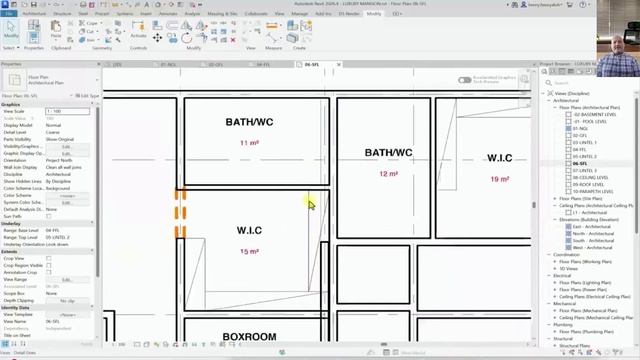
Task: Open the File menu tab
Action: 9,13
